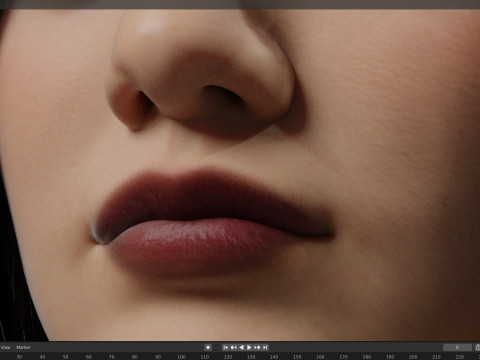Click frame 100 on the timeline ruler
The width and height of the screenshot is (480, 360).
[182, 357]
